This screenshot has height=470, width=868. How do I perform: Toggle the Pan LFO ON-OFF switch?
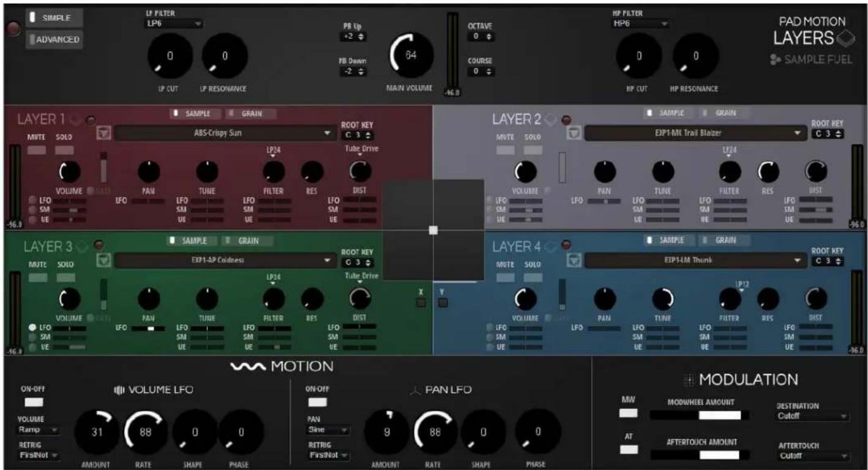click(318, 403)
